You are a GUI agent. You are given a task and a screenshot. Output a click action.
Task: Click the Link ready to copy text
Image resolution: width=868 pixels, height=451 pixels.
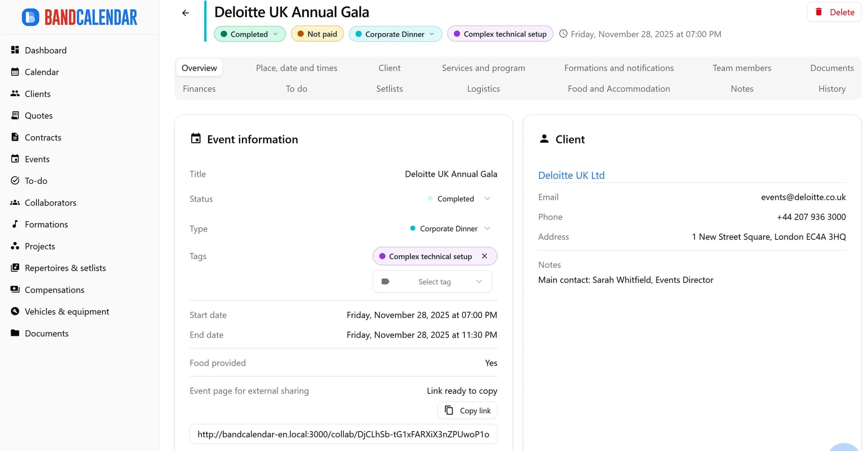pyautogui.click(x=462, y=391)
